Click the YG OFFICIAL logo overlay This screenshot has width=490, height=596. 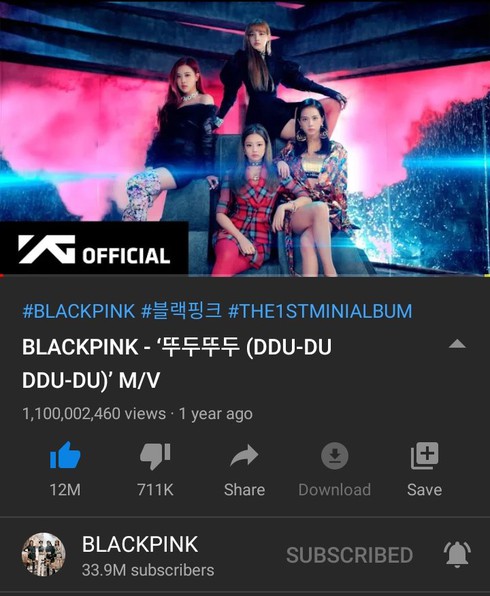[x=94, y=249]
